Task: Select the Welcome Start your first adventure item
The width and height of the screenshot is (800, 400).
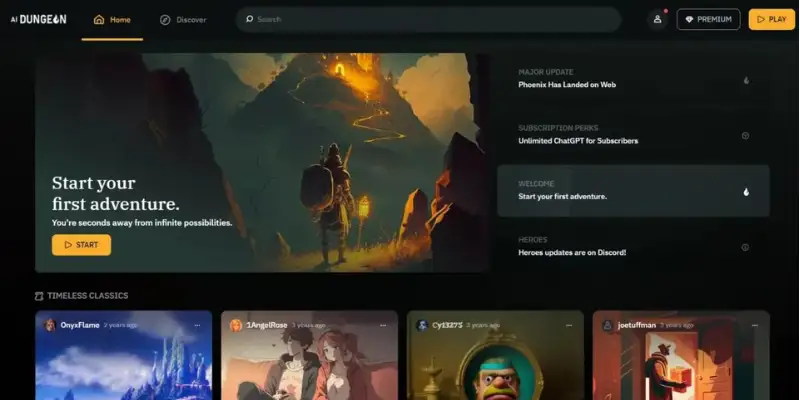Action: tap(633, 191)
